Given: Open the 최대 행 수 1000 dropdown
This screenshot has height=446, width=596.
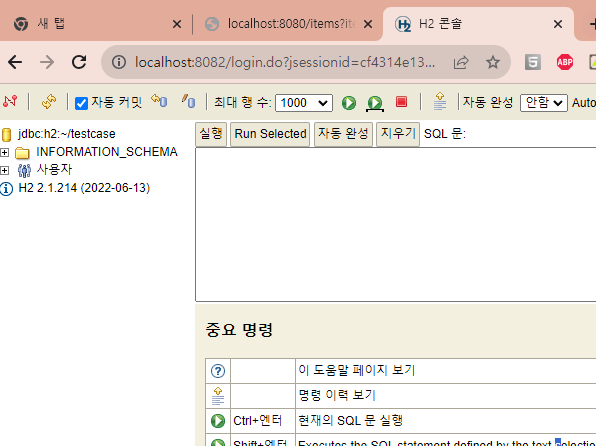Looking at the screenshot, I should [x=304, y=103].
